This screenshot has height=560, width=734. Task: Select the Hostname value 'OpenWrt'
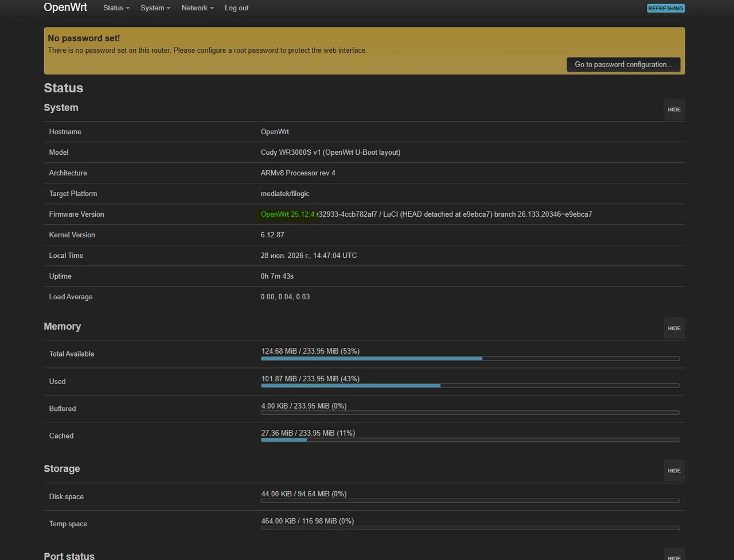click(x=275, y=132)
